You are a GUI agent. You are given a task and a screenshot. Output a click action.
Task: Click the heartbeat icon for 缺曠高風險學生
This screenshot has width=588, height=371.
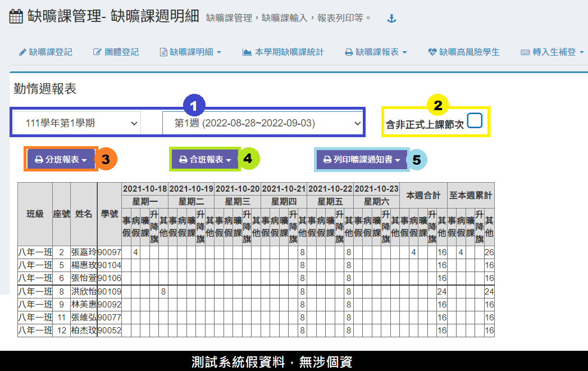point(432,52)
